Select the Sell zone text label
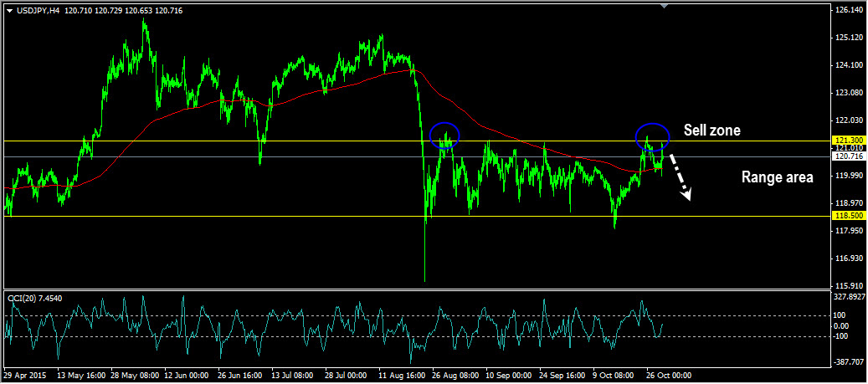Screen dimensions: 868x384 click(711, 131)
